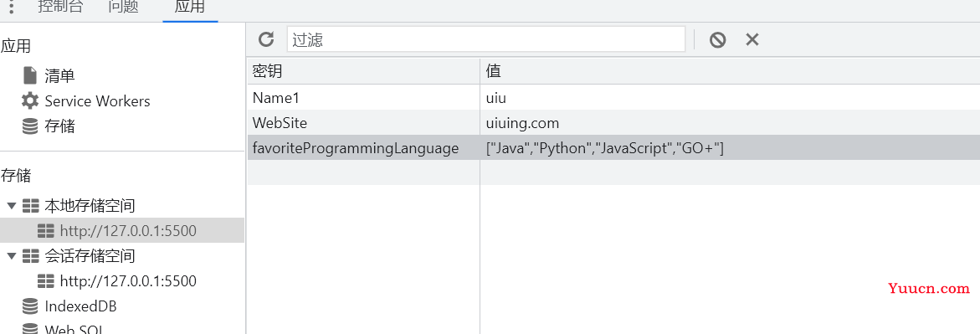This screenshot has height=334, width=980.
Task: Switch to the 控制台 tab
Action: coord(60,7)
